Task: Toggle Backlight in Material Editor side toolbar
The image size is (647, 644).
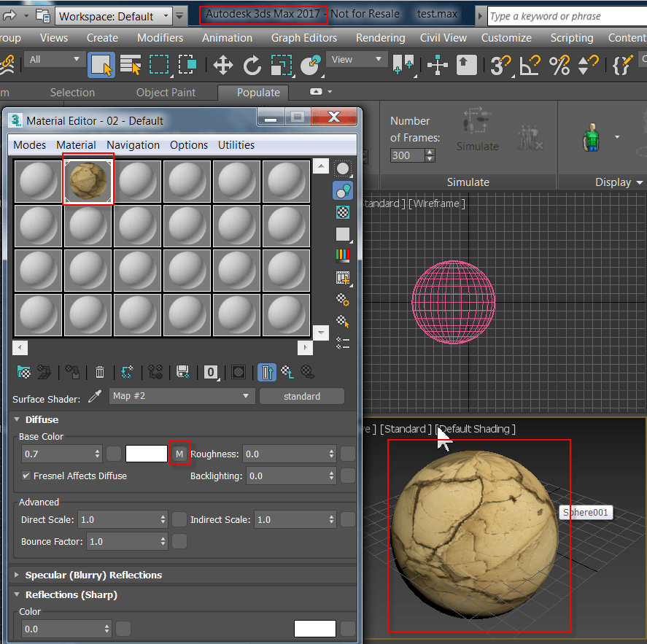Action: [342, 191]
